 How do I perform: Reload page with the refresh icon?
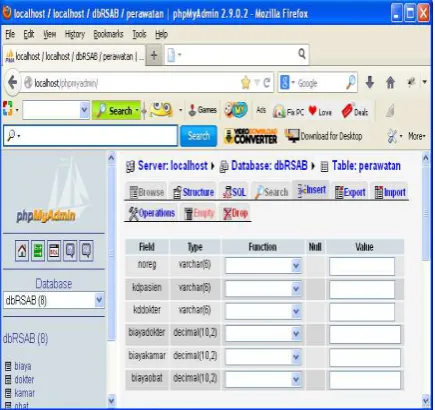point(267,82)
